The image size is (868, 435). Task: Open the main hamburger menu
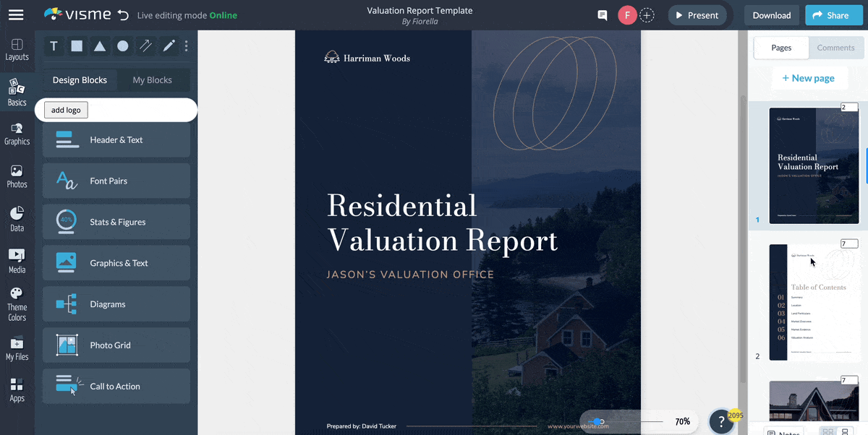(x=16, y=15)
